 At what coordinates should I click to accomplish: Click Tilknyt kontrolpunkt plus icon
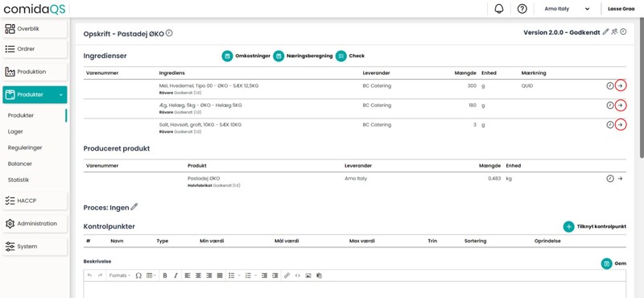(x=568, y=226)
